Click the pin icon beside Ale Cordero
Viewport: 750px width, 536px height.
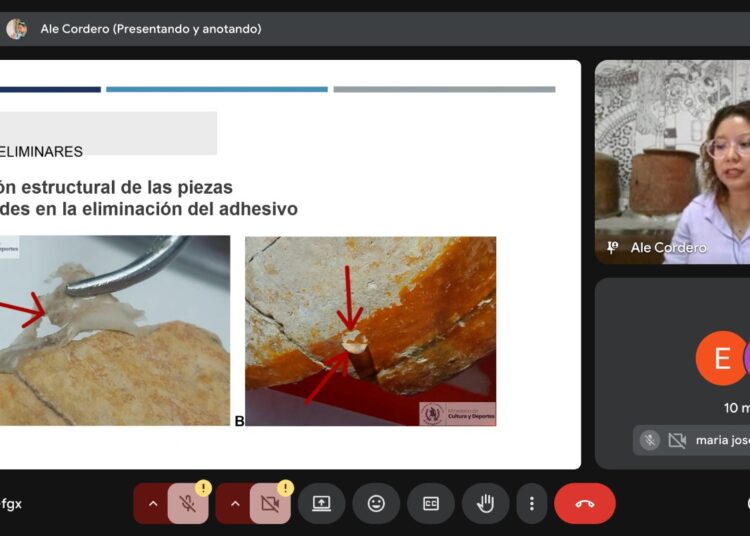tap(612, 247)
